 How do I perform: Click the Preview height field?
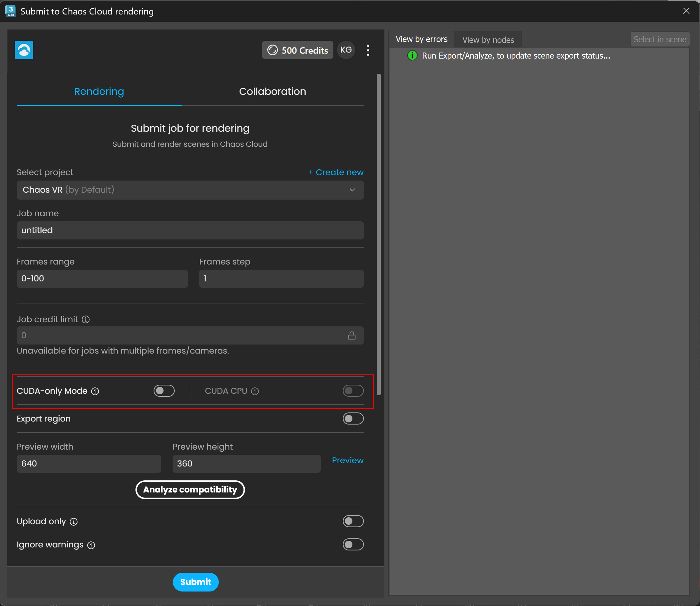[x=247, y=463]
